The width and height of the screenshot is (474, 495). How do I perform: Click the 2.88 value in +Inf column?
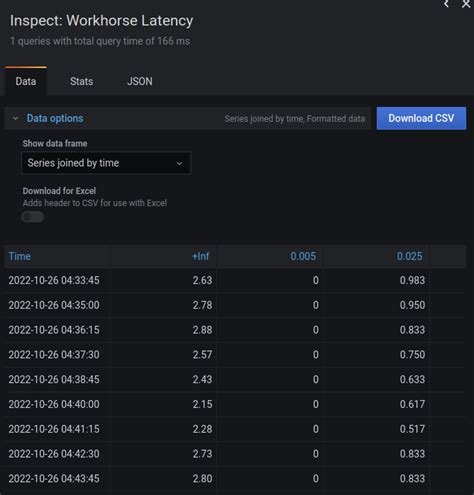(202, 330)
